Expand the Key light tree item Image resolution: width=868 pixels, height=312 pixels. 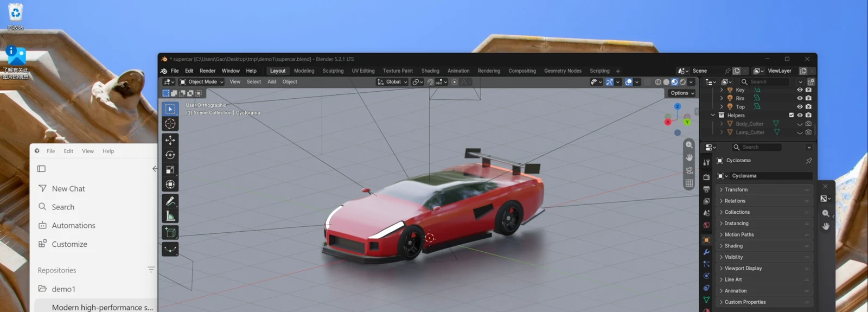[x=722, y=90]
